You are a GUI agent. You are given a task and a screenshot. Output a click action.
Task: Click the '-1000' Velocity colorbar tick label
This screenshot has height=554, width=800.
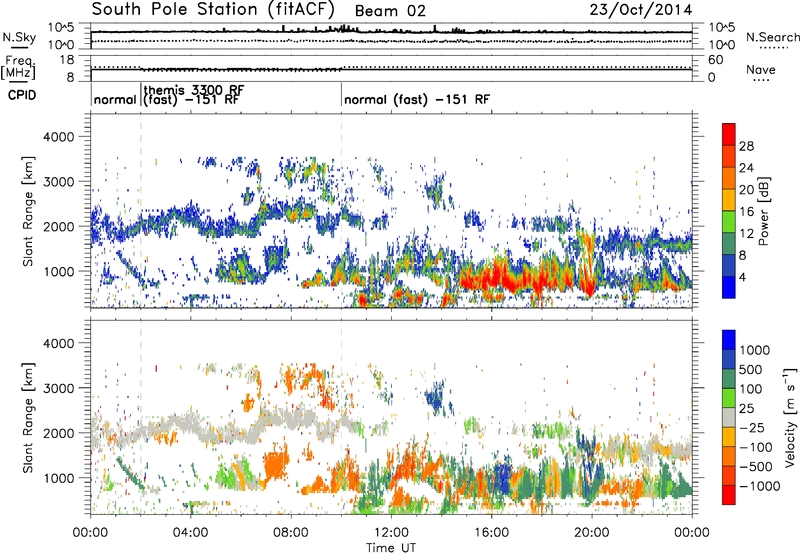[760, 486]
